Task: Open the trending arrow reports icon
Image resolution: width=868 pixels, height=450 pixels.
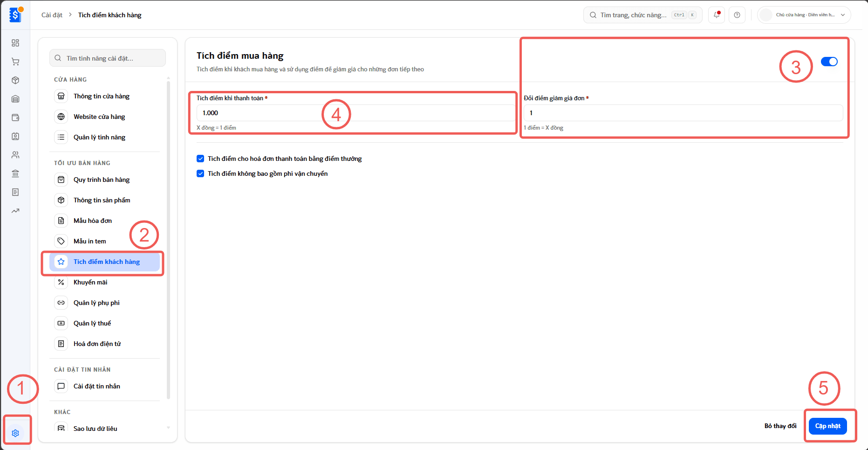Action: point(15,211)
